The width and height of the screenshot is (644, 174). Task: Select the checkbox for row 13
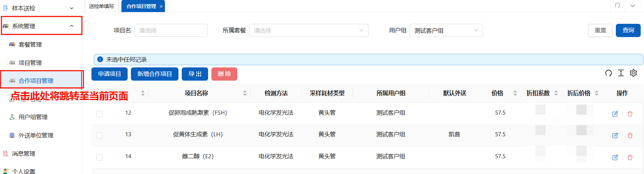click(x=99, y=136)
